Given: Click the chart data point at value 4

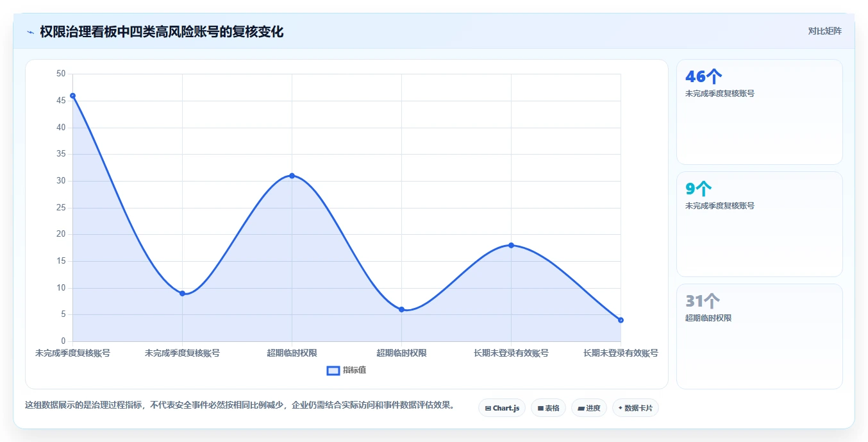Looking at the screenshot, I should [621, 320].
